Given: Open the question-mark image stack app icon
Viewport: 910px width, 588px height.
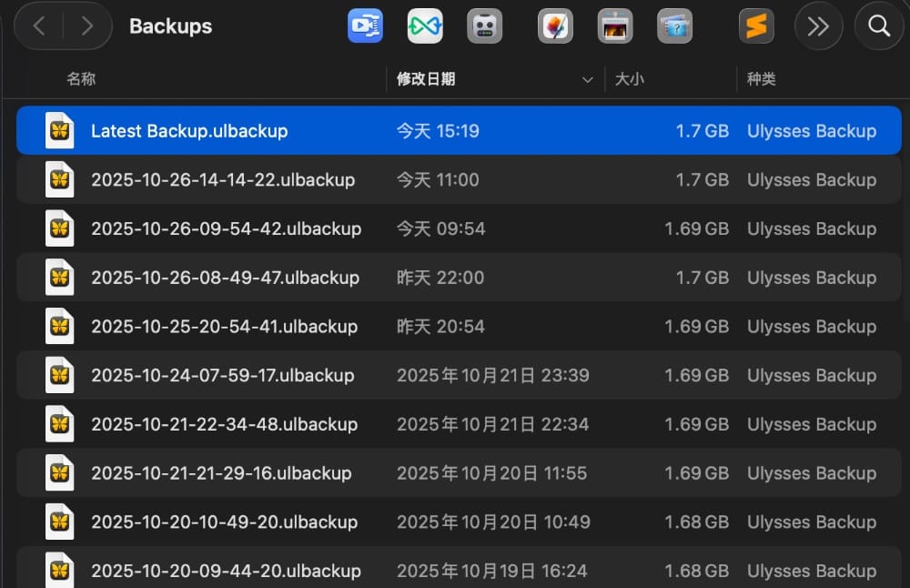Looking at the screenshot, I should pos(674,25).
